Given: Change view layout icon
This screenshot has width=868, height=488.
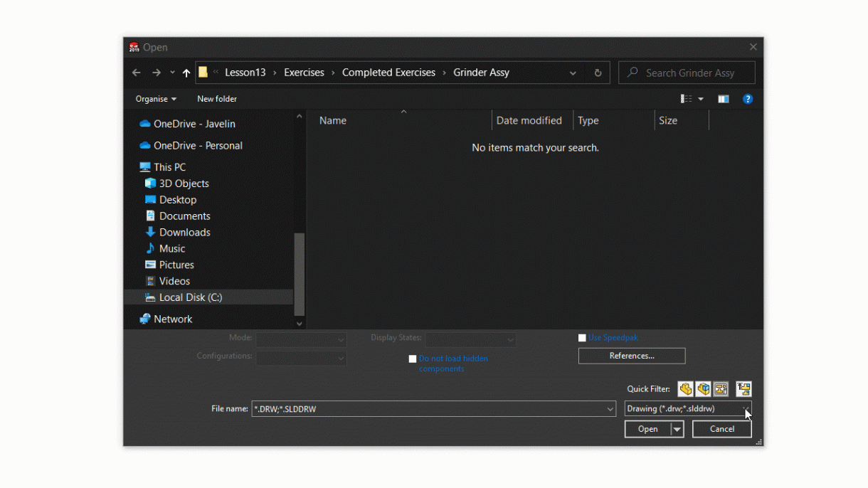Looking at the screenshot, I should click(x=686, y=99).
